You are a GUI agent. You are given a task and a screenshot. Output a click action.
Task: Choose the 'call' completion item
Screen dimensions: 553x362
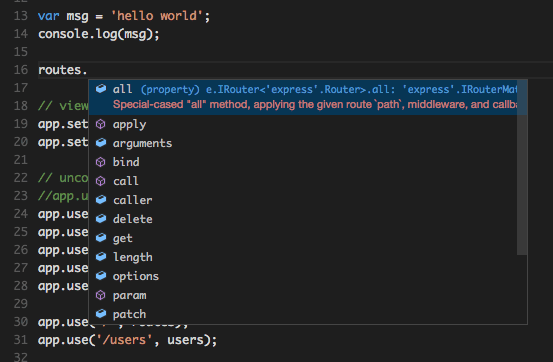point(303,181)
